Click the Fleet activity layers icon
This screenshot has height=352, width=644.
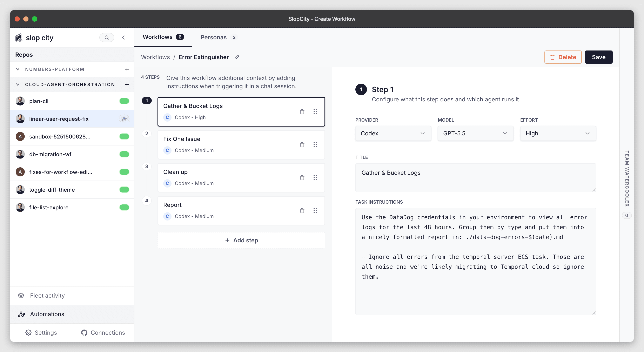(21, 296)
